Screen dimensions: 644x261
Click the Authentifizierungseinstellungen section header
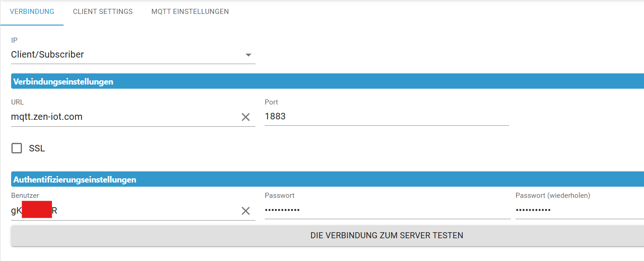coord(75,179)
